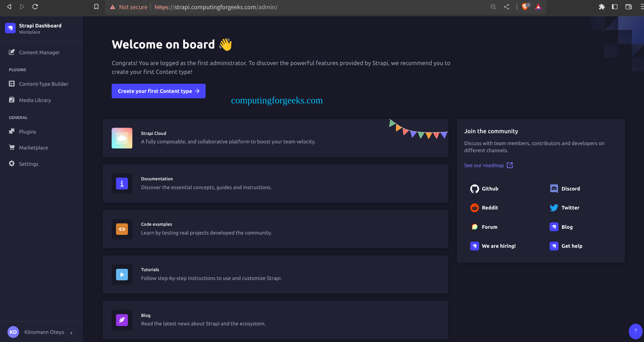Click Create your first Content type
Image resolution: width=644 pixels, height=342 pixels.
[x=158, y=91]
